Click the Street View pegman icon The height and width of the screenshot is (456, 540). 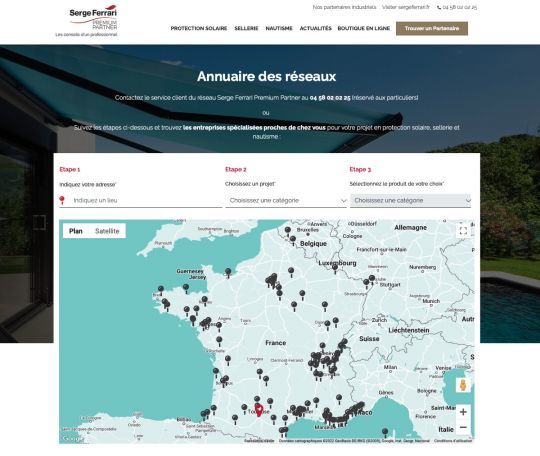coord(463,385)
